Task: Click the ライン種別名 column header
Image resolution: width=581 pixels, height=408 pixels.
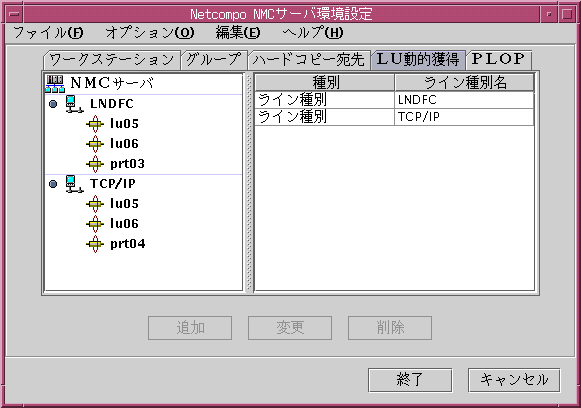Action: (x=465, y=82)
